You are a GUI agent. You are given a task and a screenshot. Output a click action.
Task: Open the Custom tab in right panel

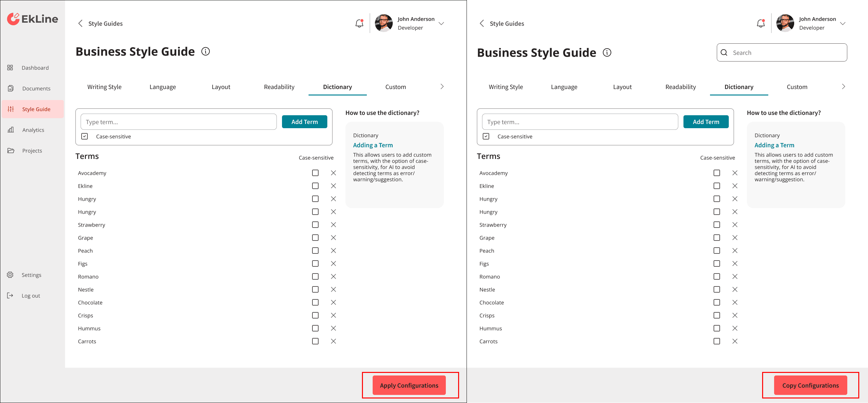click(x=796, y=87)
